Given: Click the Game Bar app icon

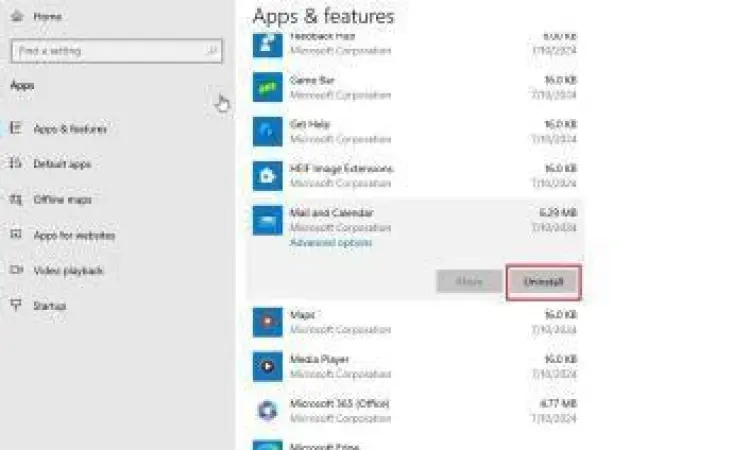Looking at the screenshot, I should (267, 87).
